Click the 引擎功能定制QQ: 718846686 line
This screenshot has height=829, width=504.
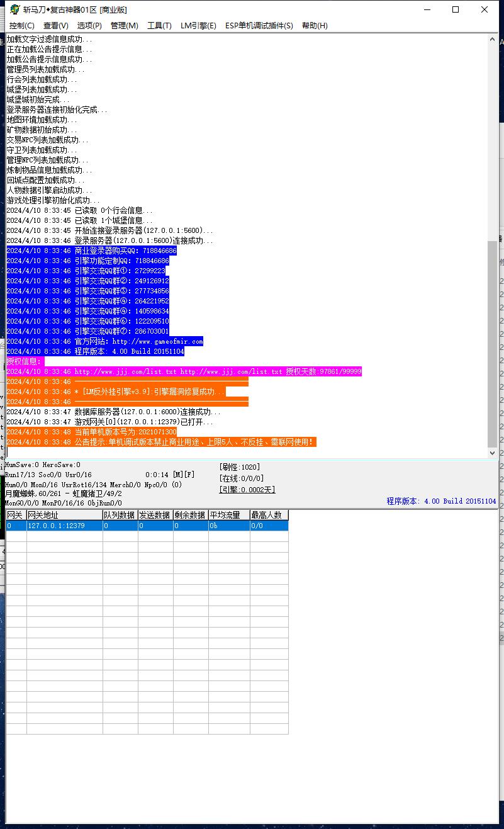(88, 261)
